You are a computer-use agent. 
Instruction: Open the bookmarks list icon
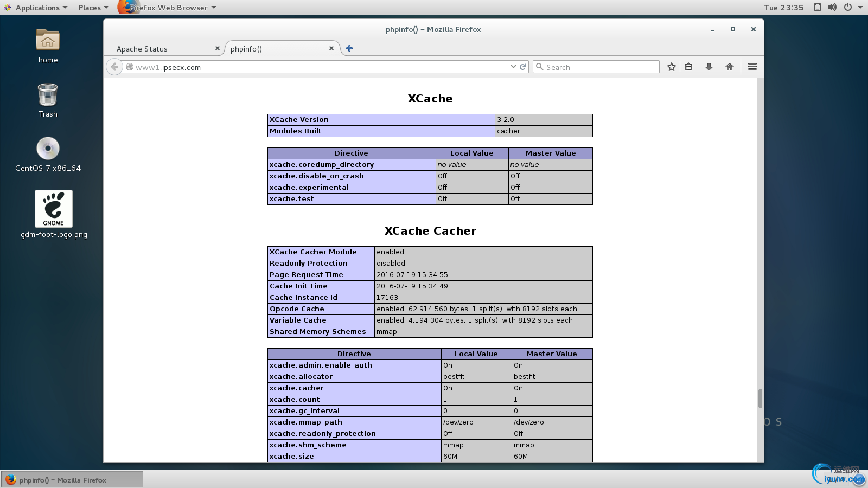coord(688,67)
